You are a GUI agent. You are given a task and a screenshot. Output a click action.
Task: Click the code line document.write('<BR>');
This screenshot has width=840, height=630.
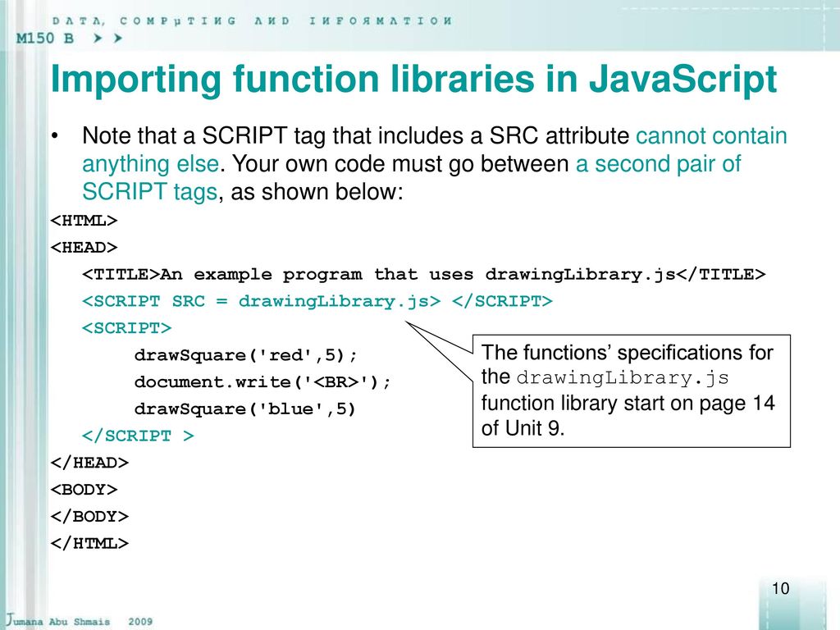(x=262, y=382)
